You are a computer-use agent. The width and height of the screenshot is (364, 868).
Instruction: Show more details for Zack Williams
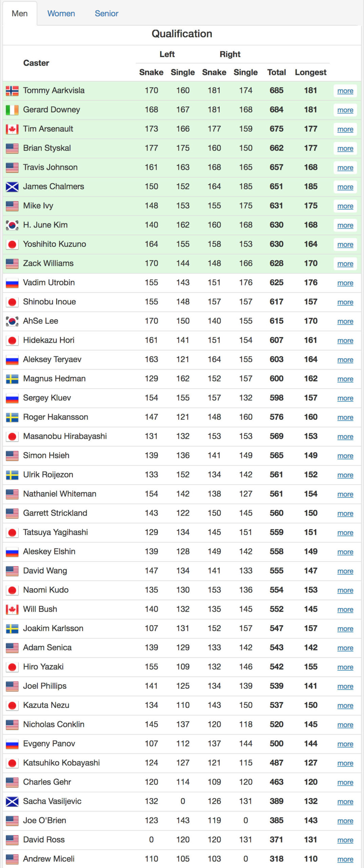(x=345, y=264)
